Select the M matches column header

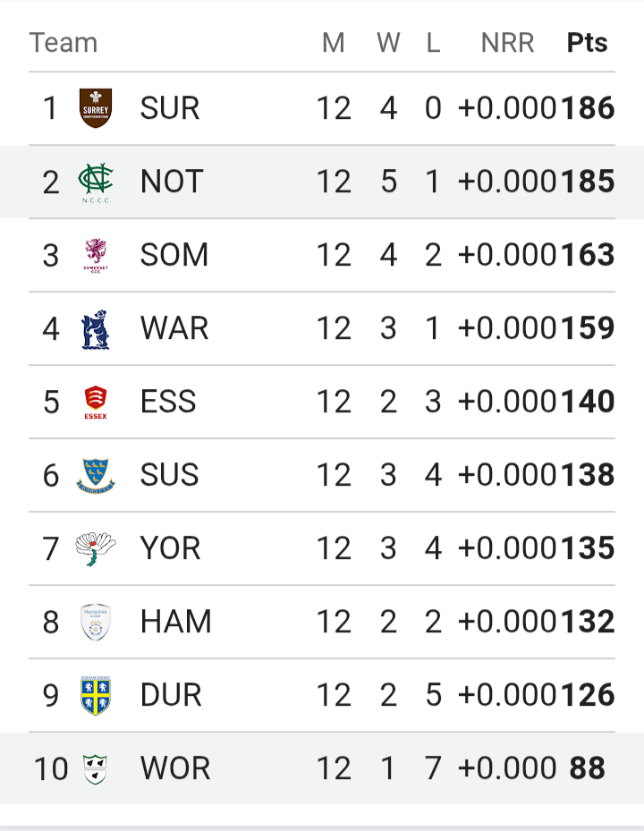(334, 42)
